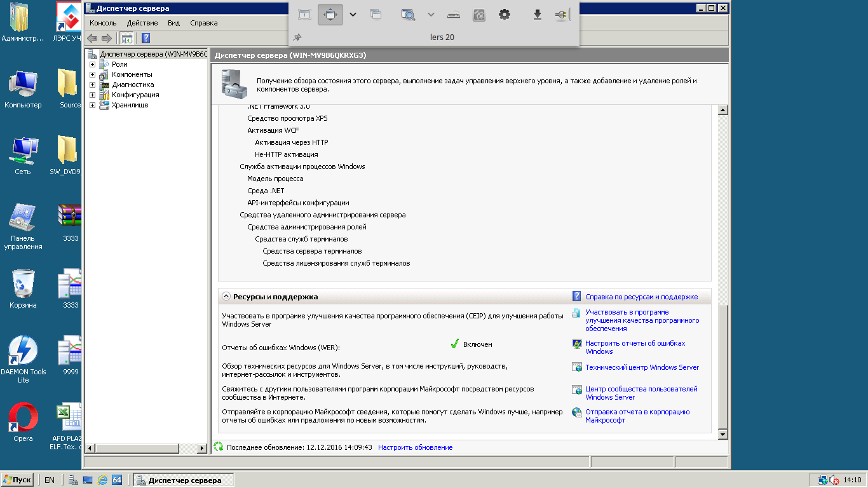Click the 14:10 clock in system tray
868x488 pixels.
point(852,480)
